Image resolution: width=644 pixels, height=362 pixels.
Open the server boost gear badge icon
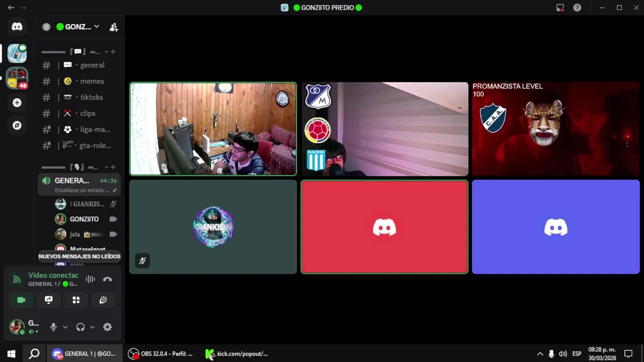46,27
